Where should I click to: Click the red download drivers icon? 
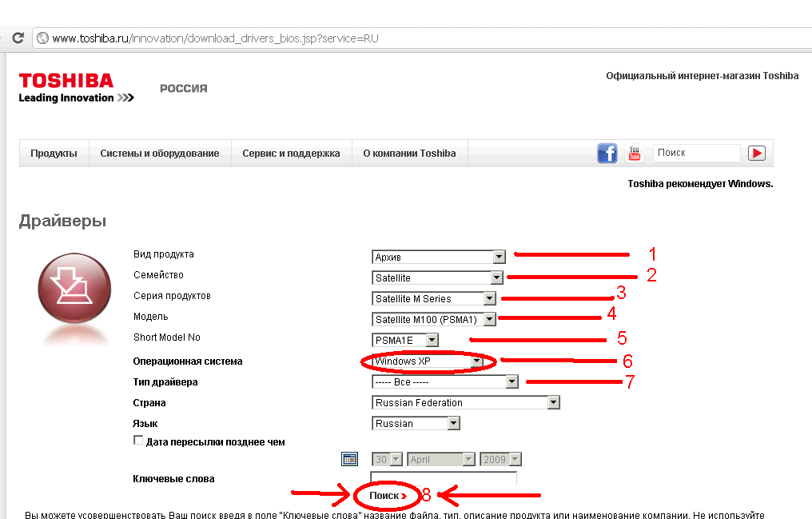click(74, 289)
